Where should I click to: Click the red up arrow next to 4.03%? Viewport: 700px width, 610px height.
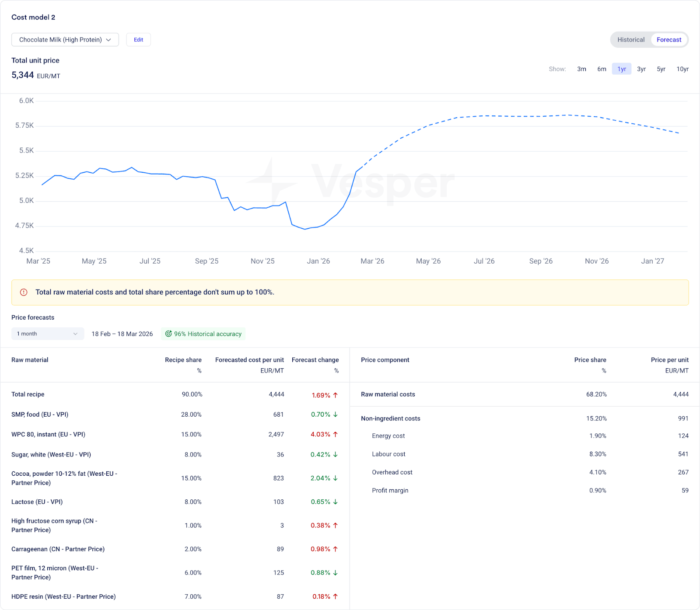(x=336, y=434)
